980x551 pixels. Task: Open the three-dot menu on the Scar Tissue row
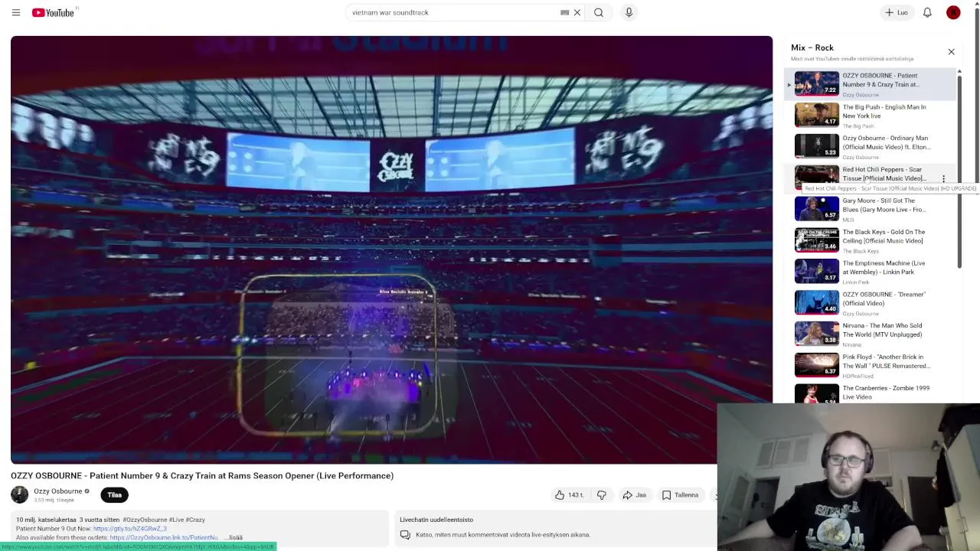[943, 178]
